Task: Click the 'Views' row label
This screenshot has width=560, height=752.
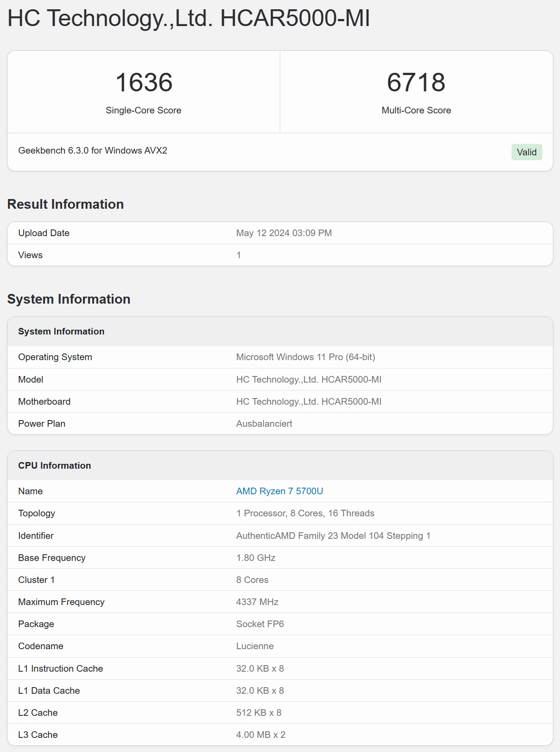Action: pyautogui.click(x=30, y=255)
